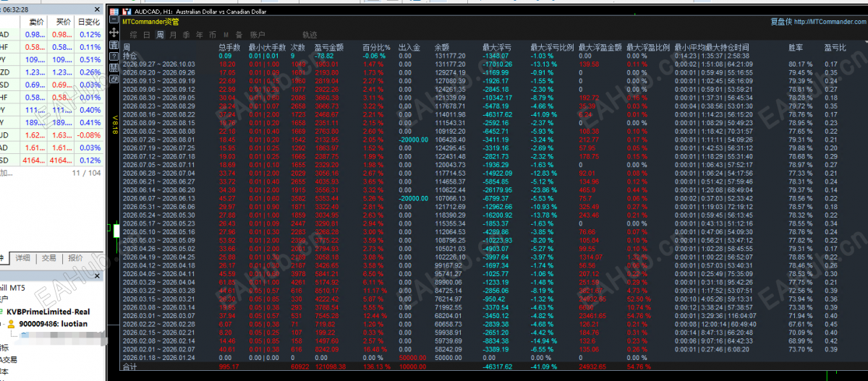This screenshot has width=868, height=381.
Task: Click the keyboard-style grid sidebar icon
Action: 114,68
